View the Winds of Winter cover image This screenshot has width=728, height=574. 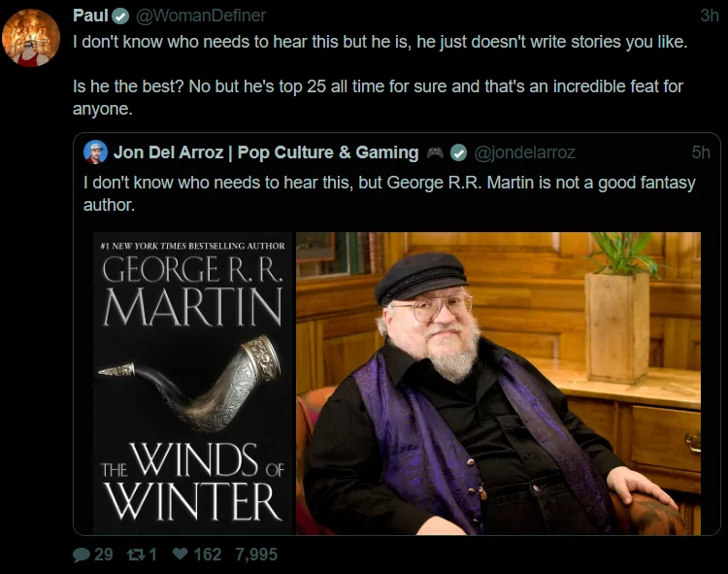193,383
